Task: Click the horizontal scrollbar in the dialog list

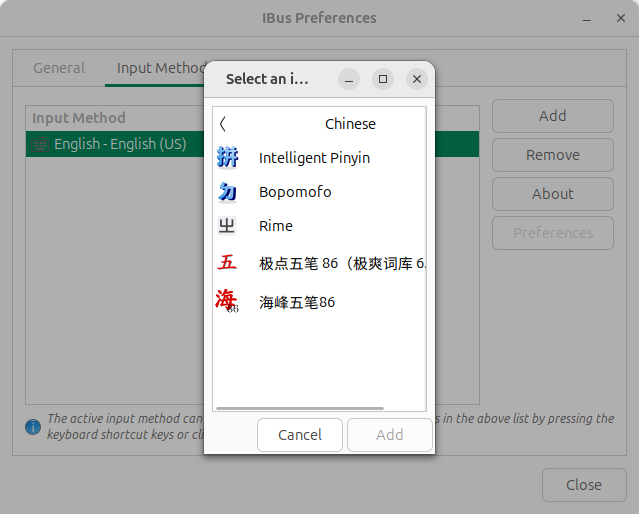Action: [300, 408]
